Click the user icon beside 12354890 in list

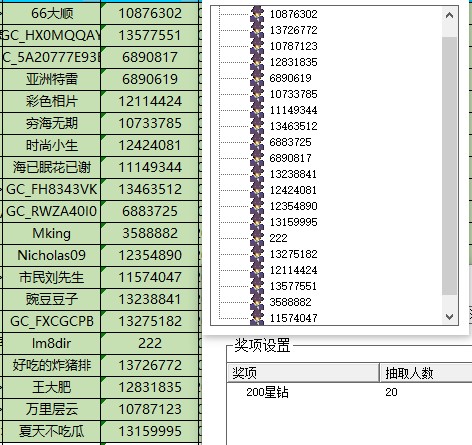[257, 206]
